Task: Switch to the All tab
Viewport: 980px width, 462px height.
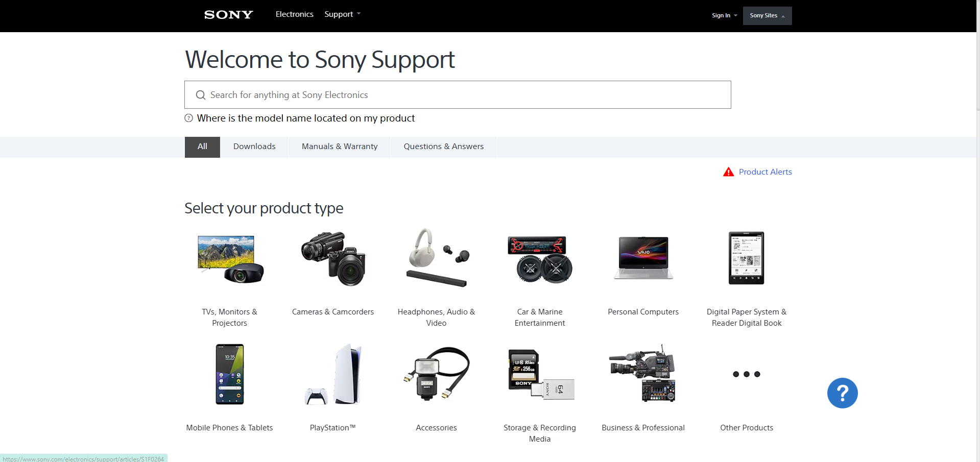Action: click(x=202, y=147)
